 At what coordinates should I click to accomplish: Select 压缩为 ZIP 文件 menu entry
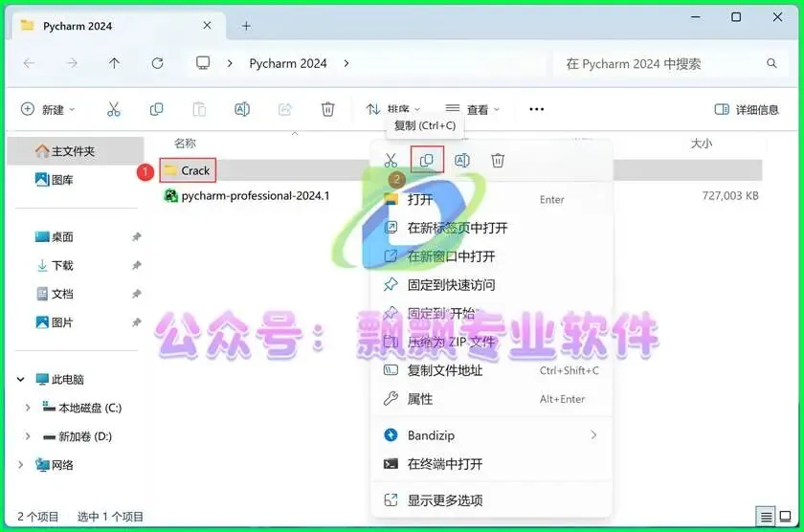click(x=491, y=342)
